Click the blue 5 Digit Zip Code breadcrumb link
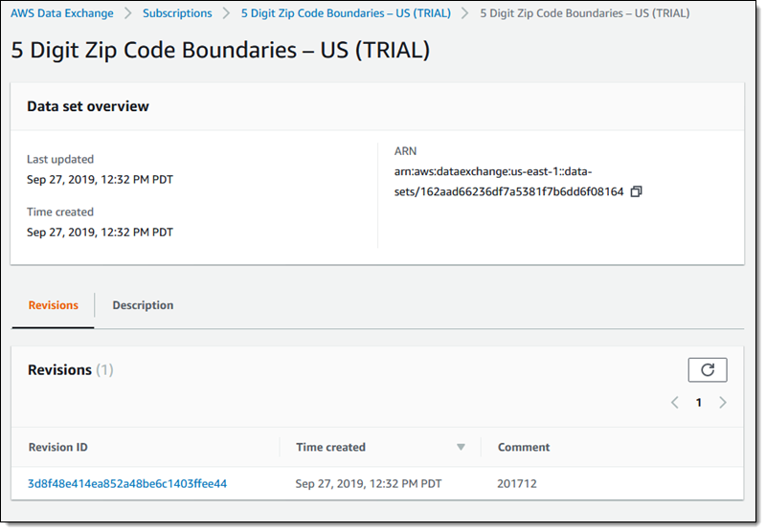 click(346, 13)
